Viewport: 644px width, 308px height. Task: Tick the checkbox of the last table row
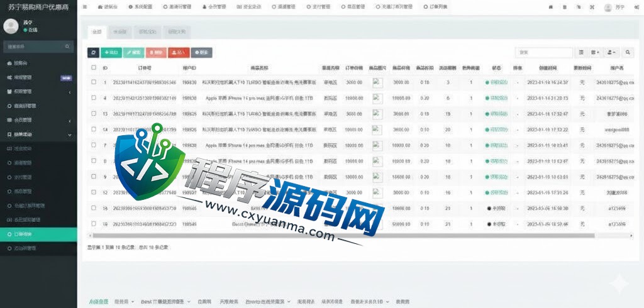click(94, 224)
